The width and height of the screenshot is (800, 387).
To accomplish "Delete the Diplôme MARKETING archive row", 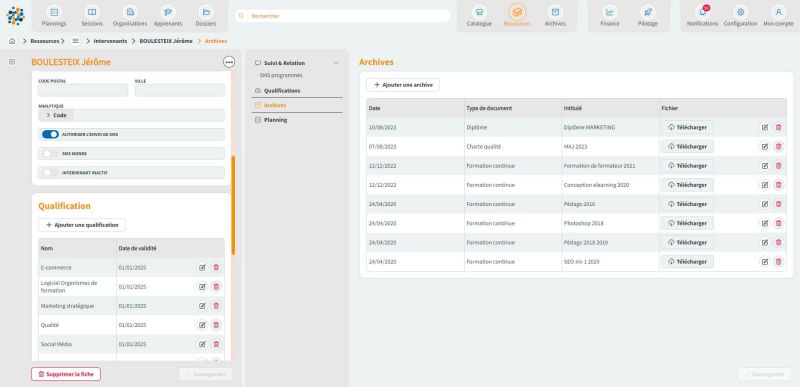I will 778,127.
